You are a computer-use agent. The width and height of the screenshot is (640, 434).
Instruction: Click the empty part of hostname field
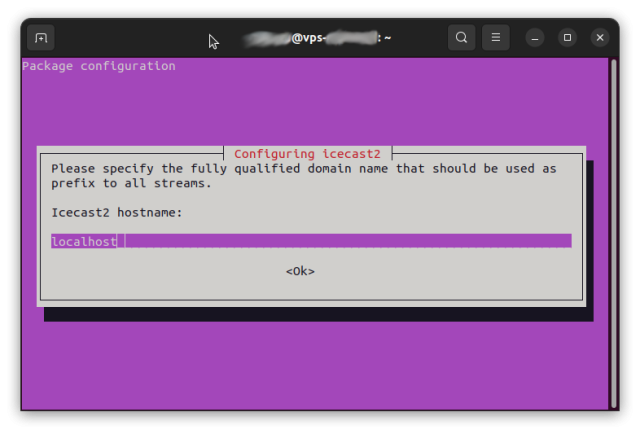coord(350,241)
